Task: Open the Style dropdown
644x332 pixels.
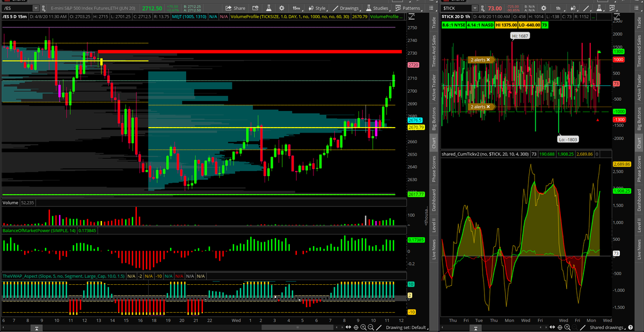Action: pos(317,8)
